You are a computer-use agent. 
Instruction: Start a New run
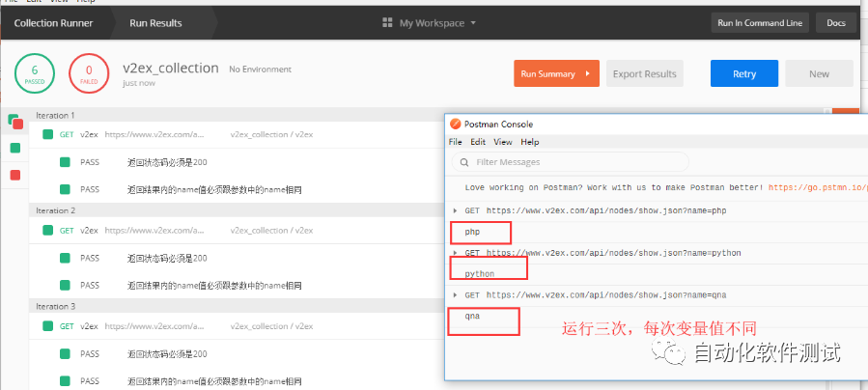819,73
